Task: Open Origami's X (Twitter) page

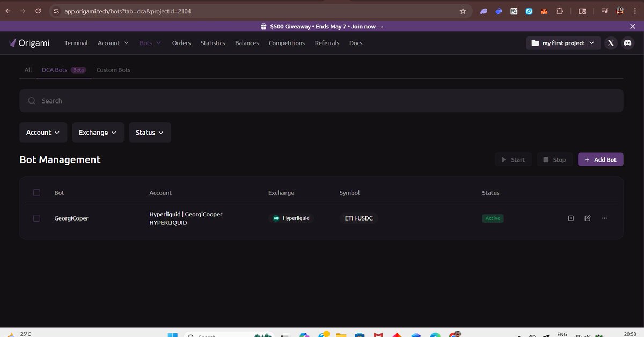Action: click(x=611, y=43)
